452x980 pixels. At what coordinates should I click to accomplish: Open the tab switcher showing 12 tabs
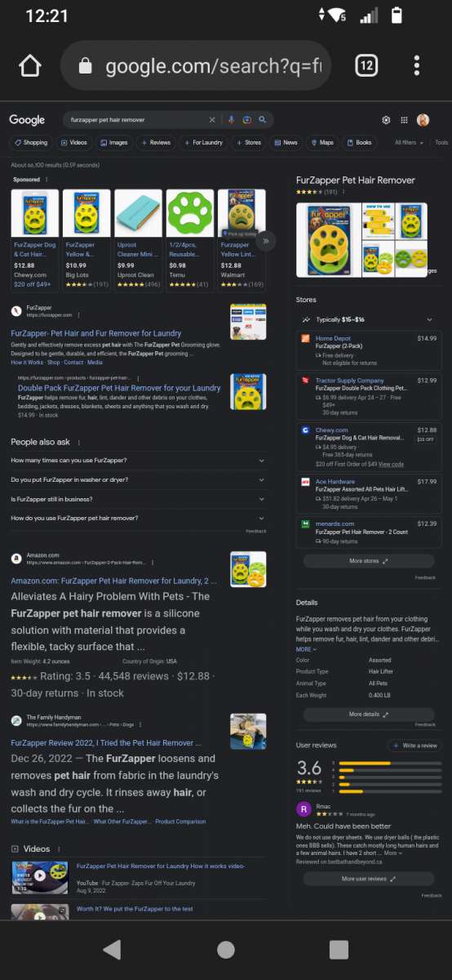(366, 65)
